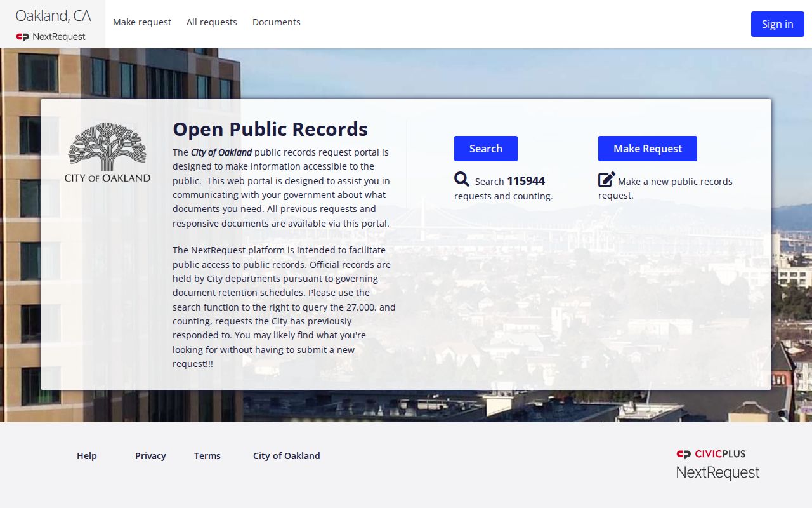This screenshot has width=812, height=508.
Task: Open the All requests nav link
Action: coord(212,22)
